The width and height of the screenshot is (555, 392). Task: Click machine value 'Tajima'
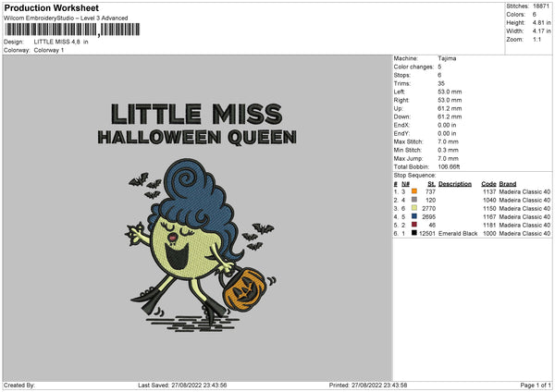point(447,58)
